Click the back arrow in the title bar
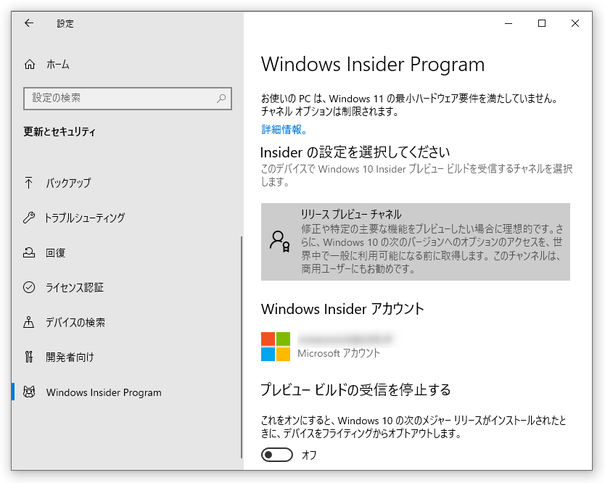 (x=29, y=23)
